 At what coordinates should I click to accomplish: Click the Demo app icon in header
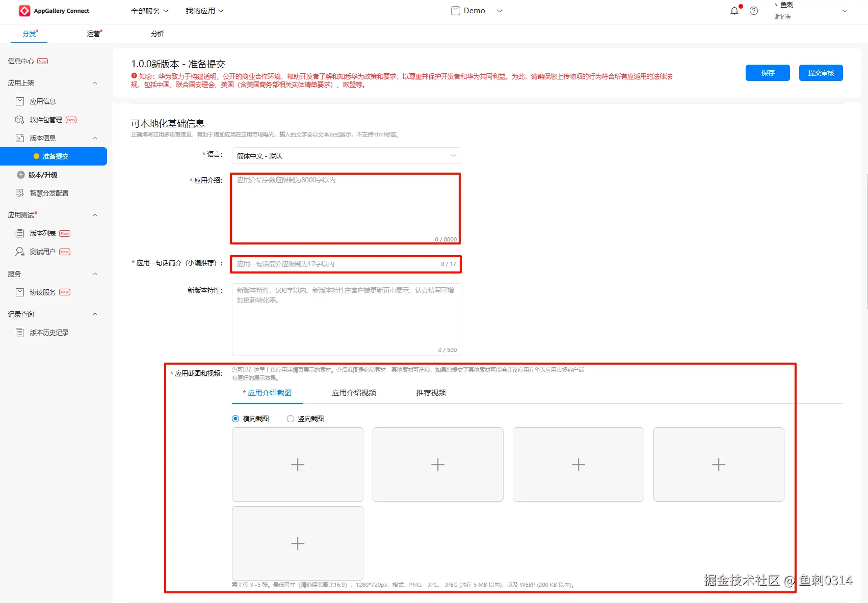(x=456, y=11)
